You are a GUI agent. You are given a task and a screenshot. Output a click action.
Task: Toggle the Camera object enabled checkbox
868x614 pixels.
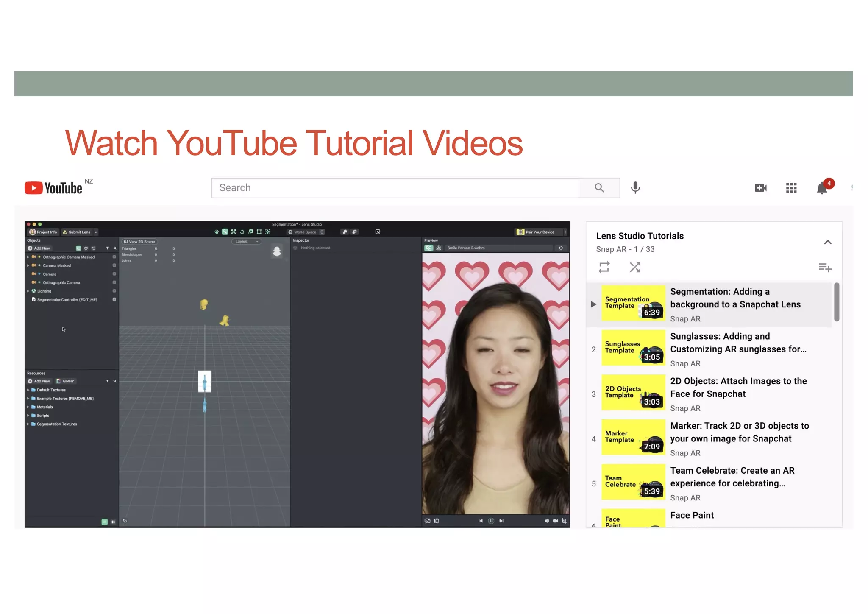pyautogui.click(x=114, y=274)
